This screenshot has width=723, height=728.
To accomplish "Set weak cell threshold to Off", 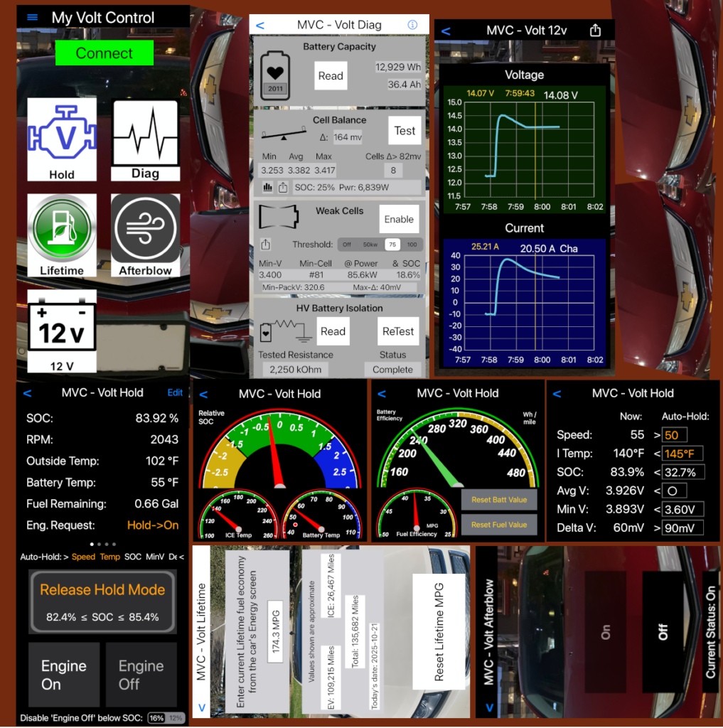I will (x=347, y=245).
